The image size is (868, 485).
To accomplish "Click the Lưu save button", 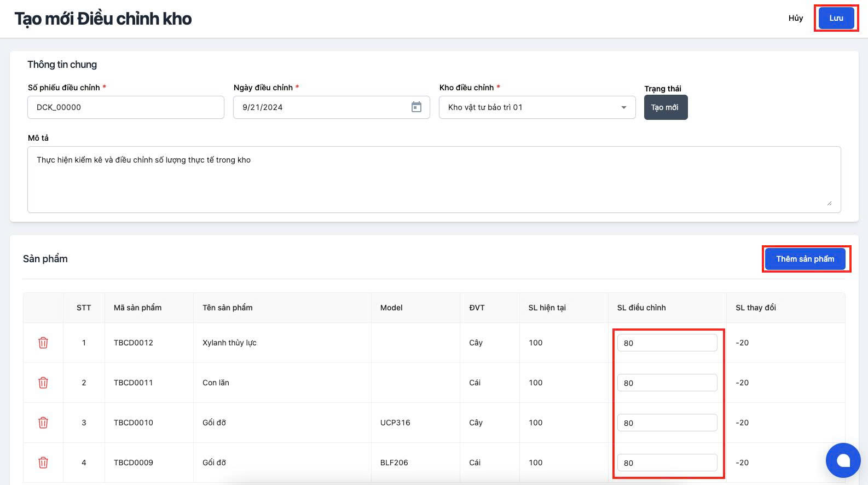I will pyautogui.click(x=836, y=18).
